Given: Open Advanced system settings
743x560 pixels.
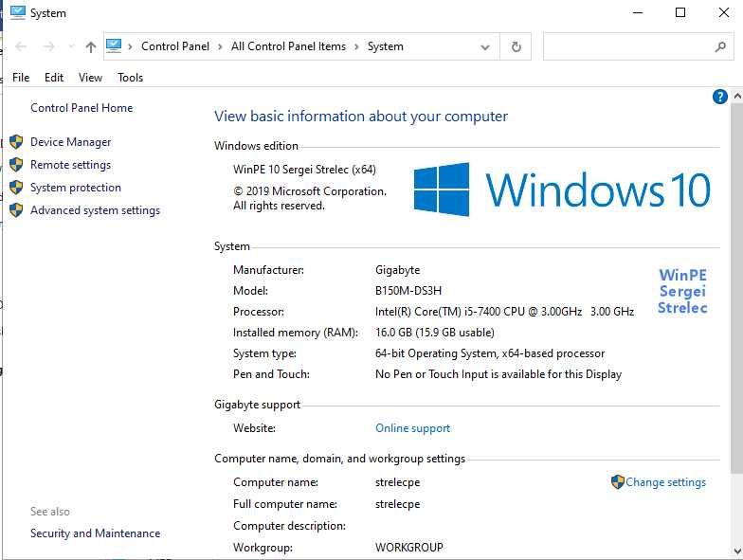Looking at the screenshot, I should 95,210.
